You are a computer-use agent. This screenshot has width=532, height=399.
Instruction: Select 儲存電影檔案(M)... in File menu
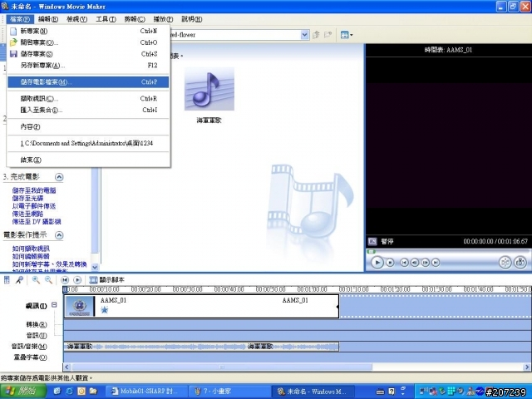click(88, 82)
